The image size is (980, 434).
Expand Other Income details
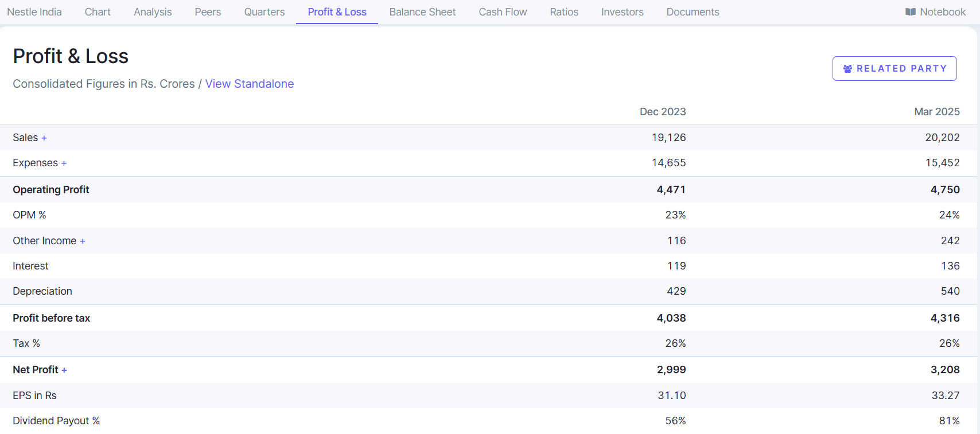click(83, 241)
